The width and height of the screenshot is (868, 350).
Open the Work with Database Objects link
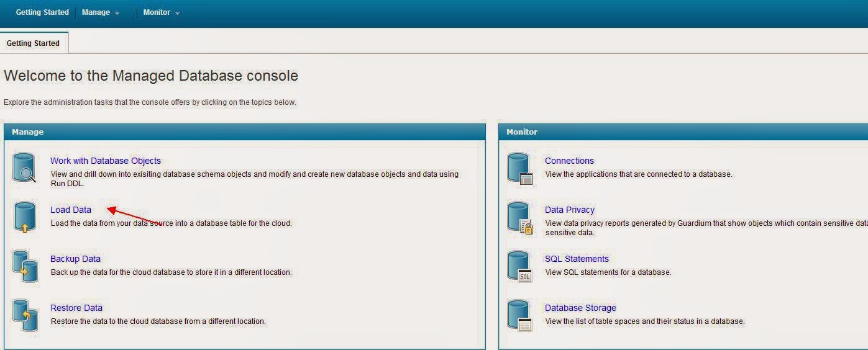[106, 161]
